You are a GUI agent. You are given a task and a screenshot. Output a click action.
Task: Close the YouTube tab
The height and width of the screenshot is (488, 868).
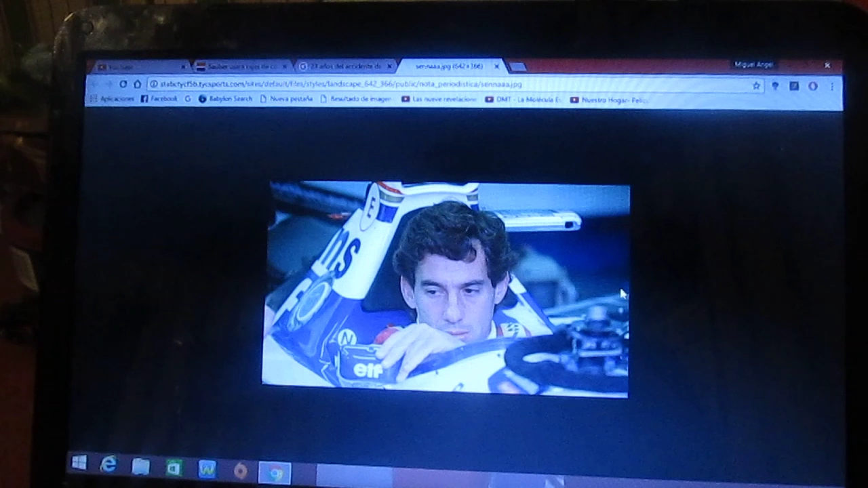(183, 66)
